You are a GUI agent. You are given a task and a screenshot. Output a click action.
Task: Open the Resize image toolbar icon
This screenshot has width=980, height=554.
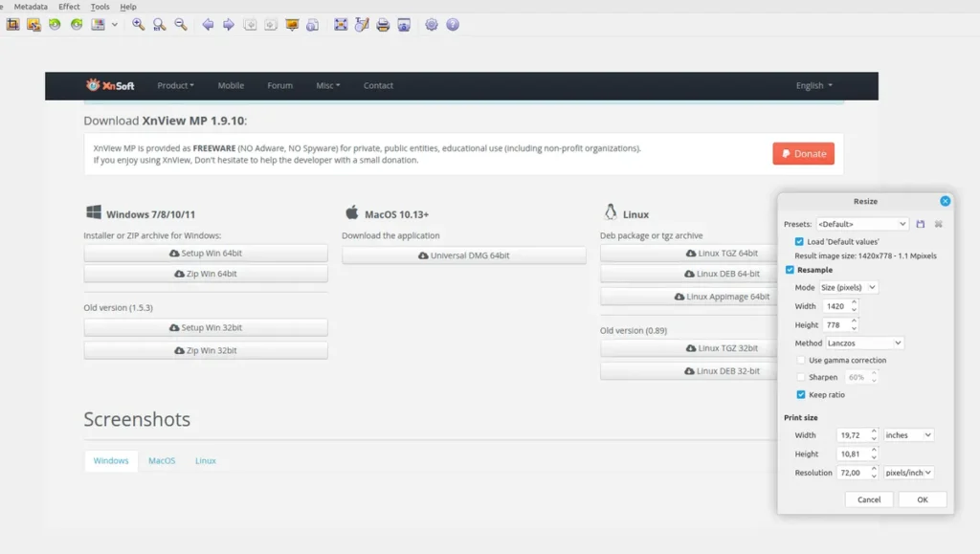33,24
